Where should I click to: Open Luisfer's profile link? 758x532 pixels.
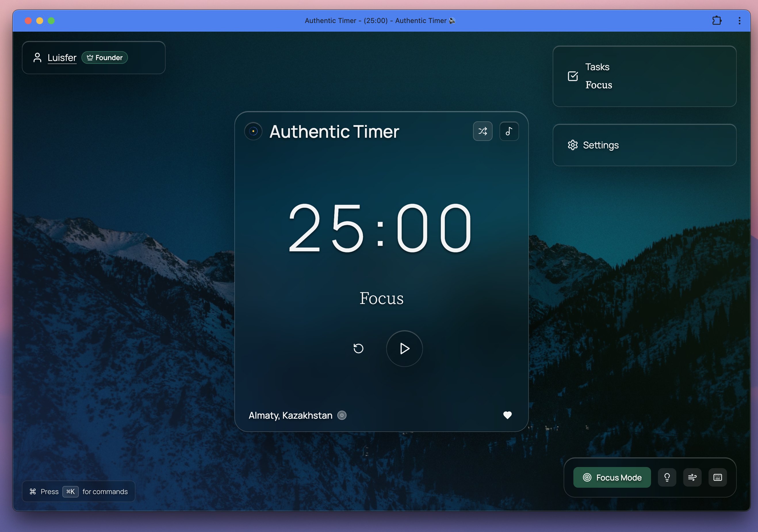pos(62,58)
